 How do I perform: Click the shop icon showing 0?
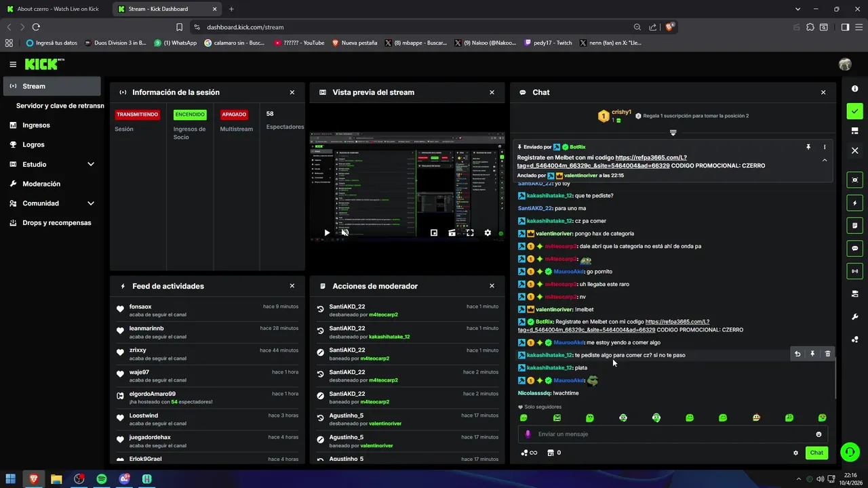pos(554,453)
